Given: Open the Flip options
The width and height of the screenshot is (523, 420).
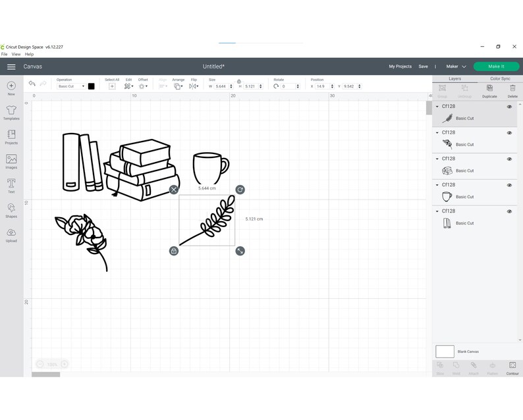Looking at the screenshot, I should point(194,86).
